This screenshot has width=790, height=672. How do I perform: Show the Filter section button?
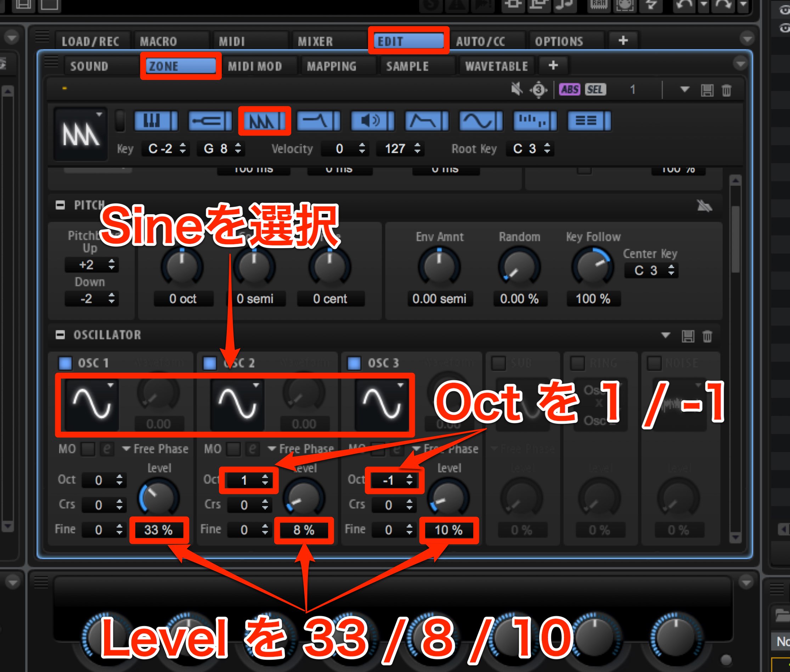click(318, 121)
